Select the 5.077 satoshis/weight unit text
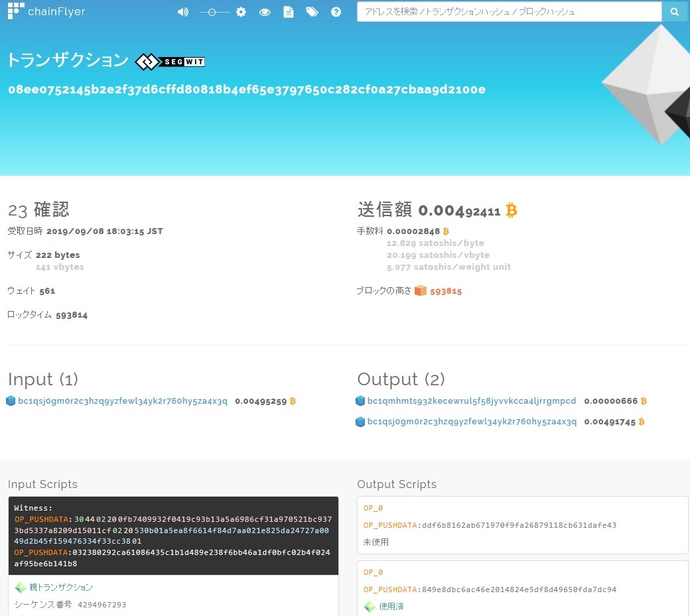The width and height of the screenshot is (690, 616). (448, 267)
